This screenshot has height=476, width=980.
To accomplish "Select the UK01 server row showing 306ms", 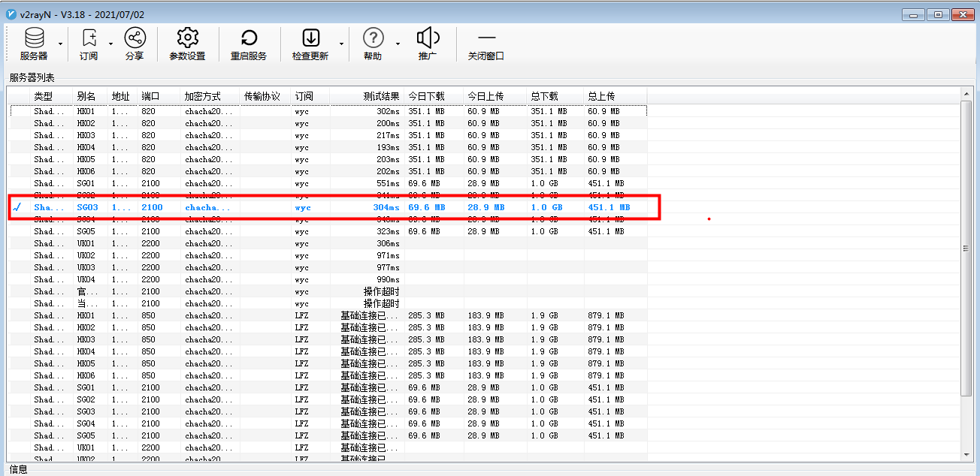I will pyautogui.click(x=331, y=244).
